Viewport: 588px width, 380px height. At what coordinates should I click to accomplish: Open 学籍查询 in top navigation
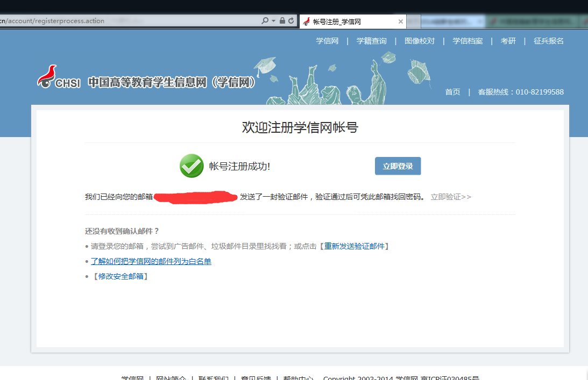pos(371,41)
